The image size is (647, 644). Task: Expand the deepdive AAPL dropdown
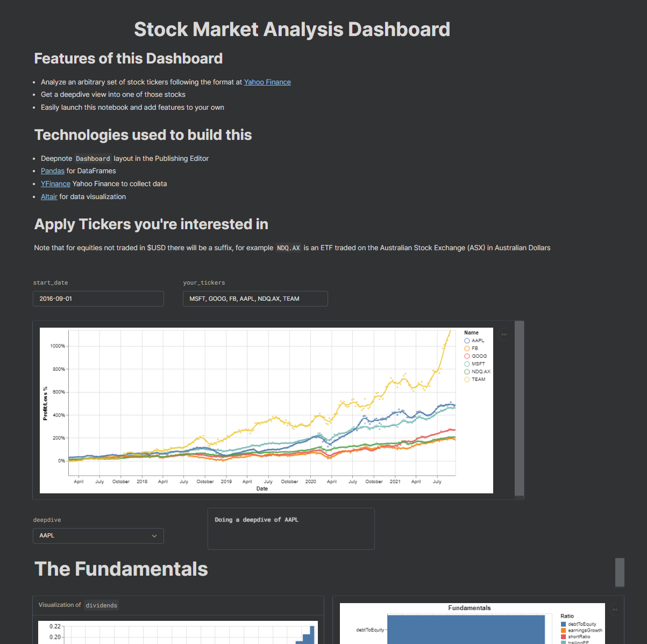[98, 536]
